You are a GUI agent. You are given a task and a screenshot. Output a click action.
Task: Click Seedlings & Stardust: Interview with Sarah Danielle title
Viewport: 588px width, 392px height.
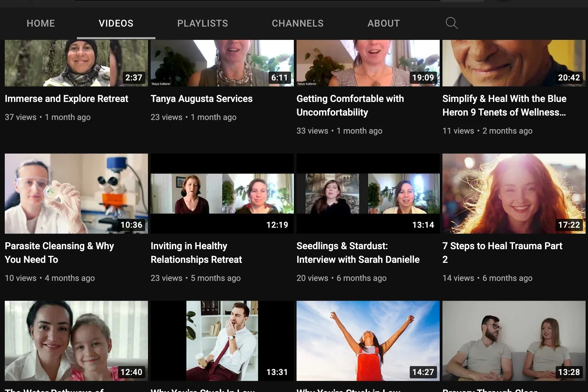[x=358, y=253]
